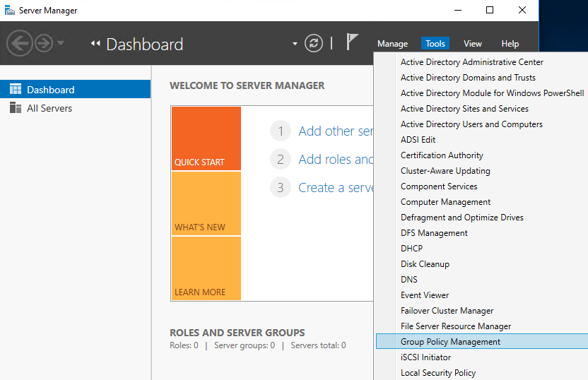Open the Help menu

[510, 44]
